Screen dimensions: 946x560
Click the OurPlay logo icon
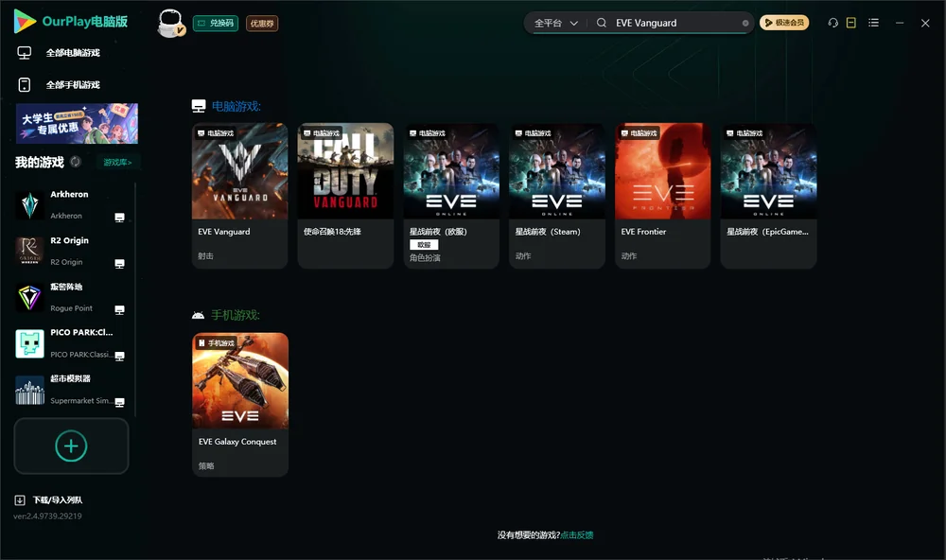[25, 21]
